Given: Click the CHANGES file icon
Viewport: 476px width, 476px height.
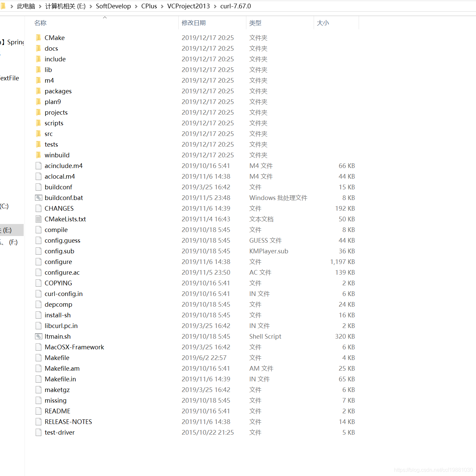Looking at the screenshot, I should click(x=39, y=208).
